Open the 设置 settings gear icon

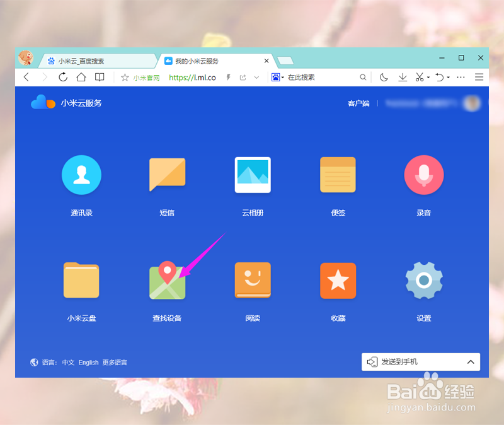(423, 280)
